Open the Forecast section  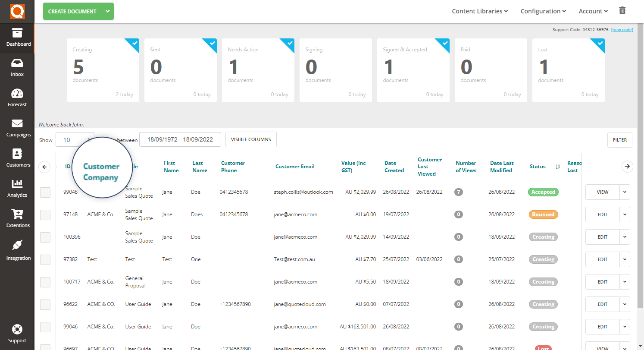click(x=17, y=98)
